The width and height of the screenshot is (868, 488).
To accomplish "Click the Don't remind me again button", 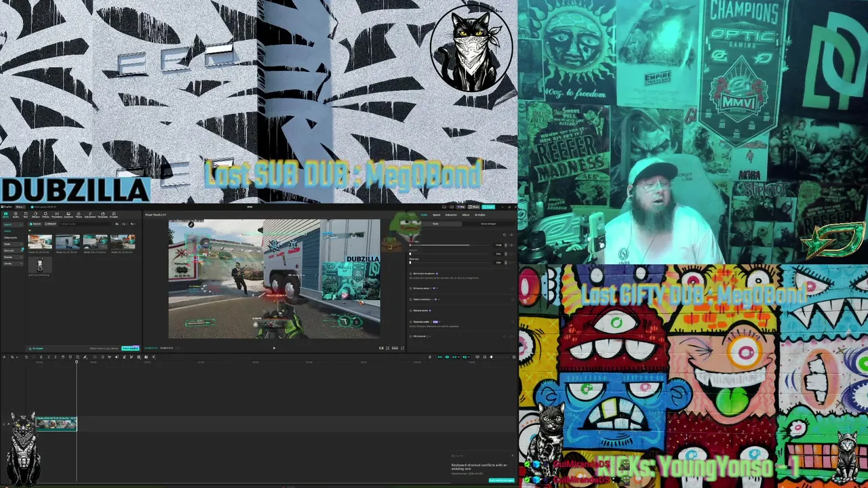I will pos(502,481).
